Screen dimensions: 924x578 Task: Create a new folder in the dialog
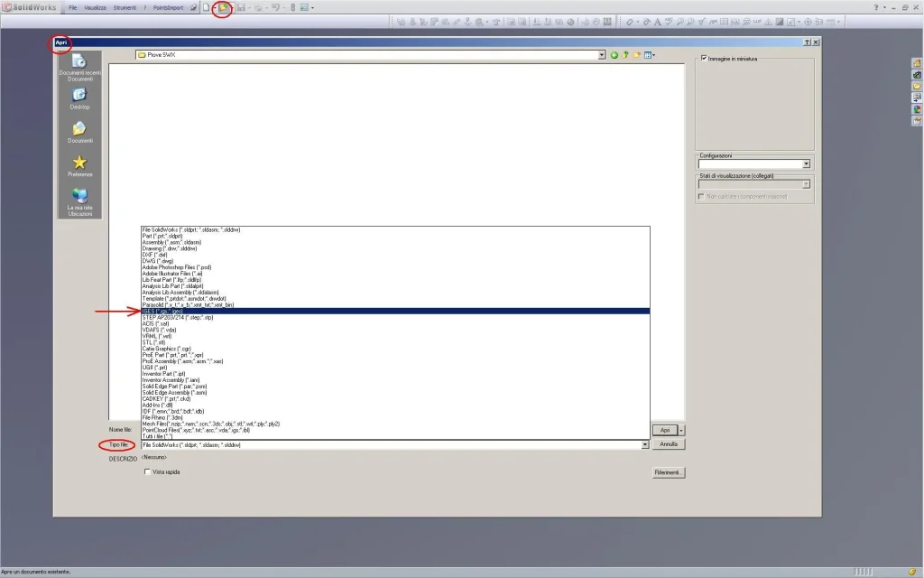(636, 55)
